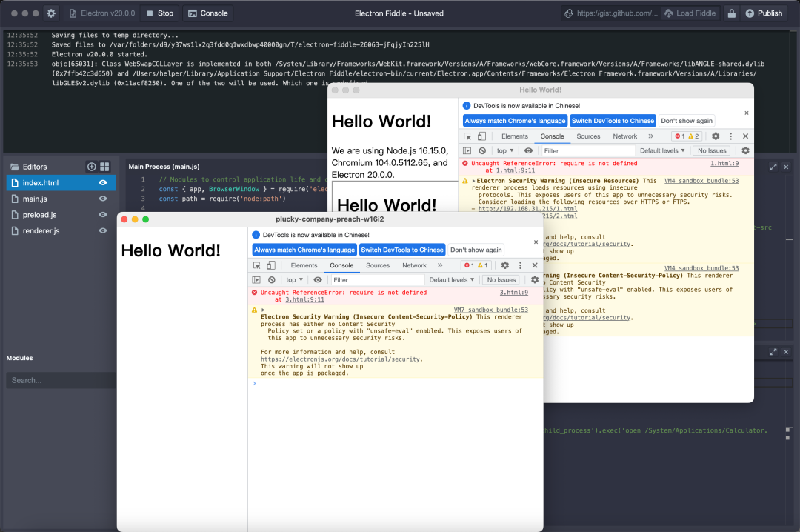Front window: console settings gear icon
Screen dimensions: 800x532
pos(535,280)
